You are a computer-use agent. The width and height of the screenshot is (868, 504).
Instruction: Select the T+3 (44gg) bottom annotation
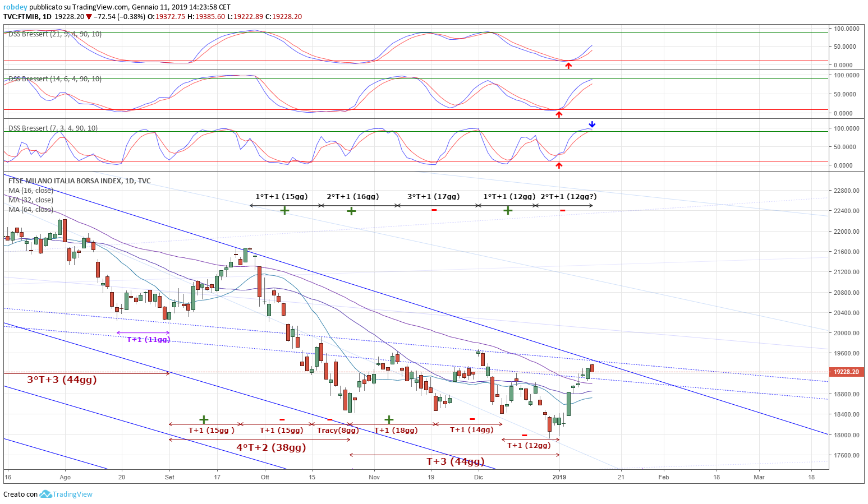[456, 461]
